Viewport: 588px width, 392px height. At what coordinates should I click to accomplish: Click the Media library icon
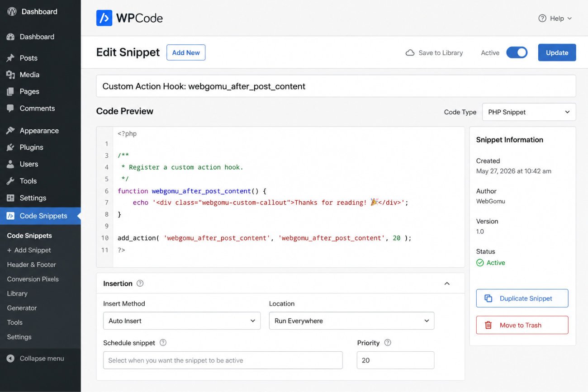[10, 75]
